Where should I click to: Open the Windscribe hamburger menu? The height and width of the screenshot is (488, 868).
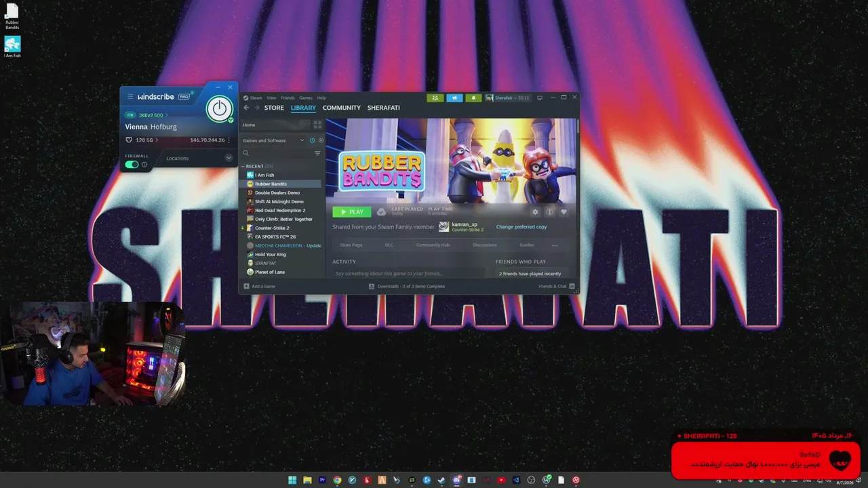(130, 96)
